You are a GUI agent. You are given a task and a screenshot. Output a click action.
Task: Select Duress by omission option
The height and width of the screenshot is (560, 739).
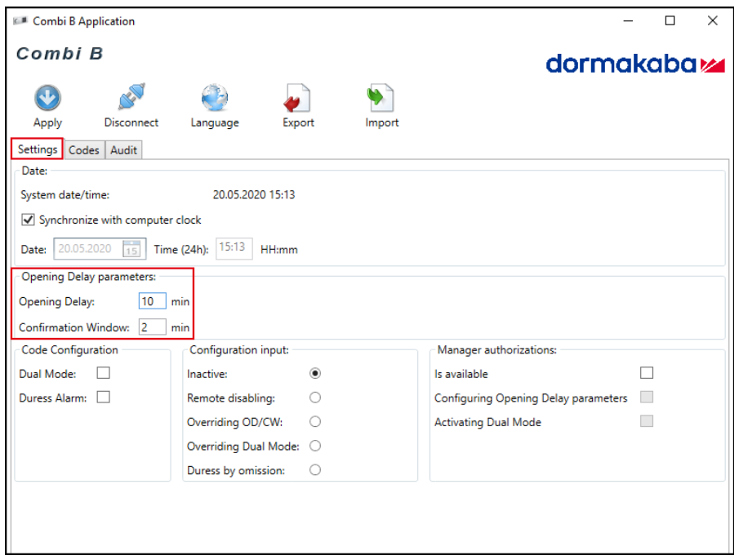tap(315, 470)
